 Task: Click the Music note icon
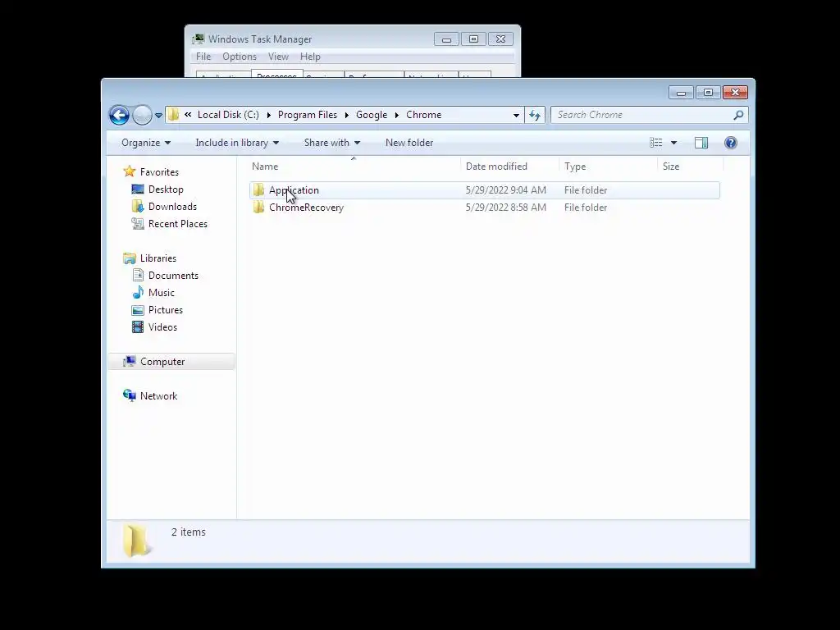(x=138, y=293)
